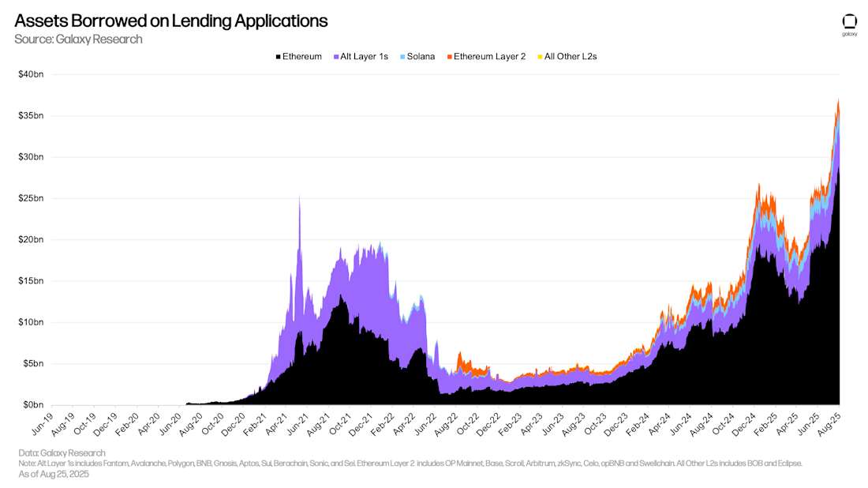Click the yellow All Other L2s legend swatch
Screen dimensions: 868x488
(x=540, y=56)
